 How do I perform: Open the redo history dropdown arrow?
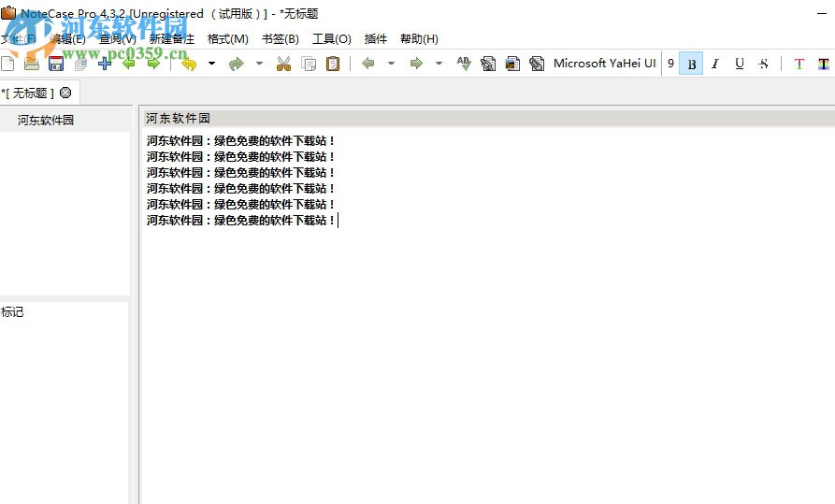[x=259, y=64]
